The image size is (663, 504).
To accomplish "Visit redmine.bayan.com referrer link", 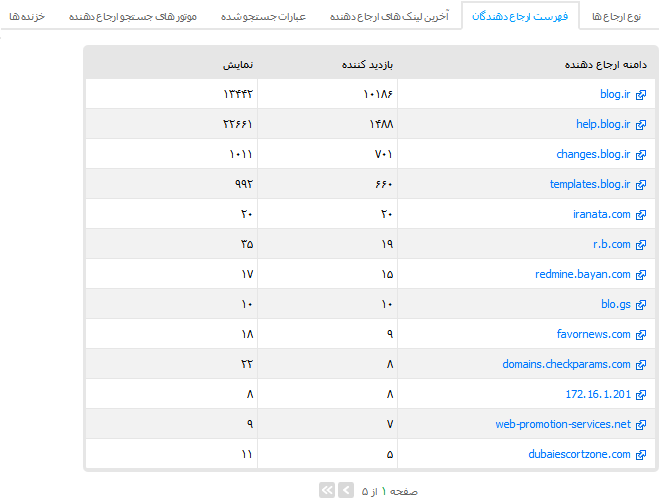I will point(583,274).
